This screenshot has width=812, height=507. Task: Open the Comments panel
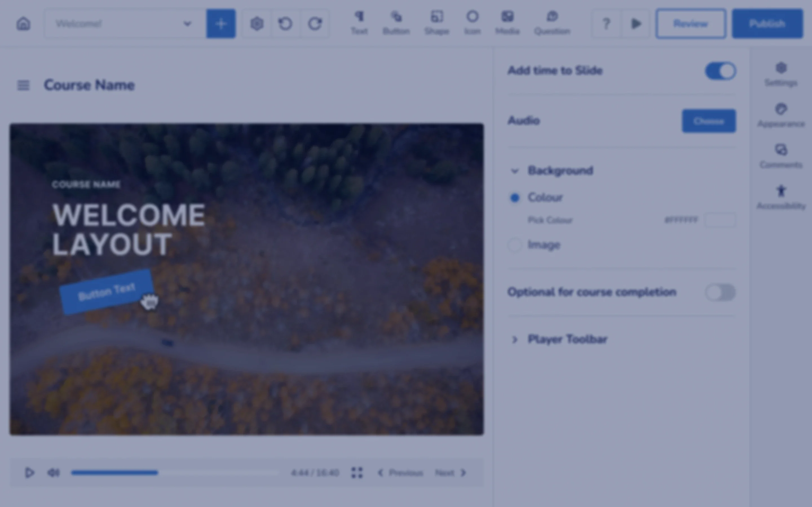781,151
